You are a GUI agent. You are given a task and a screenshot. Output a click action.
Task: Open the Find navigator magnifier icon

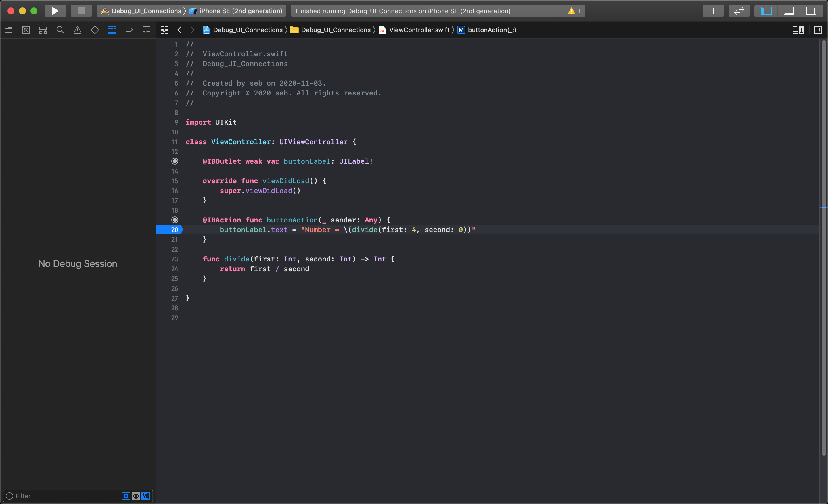pyautogui.click(x=60, y=30)
